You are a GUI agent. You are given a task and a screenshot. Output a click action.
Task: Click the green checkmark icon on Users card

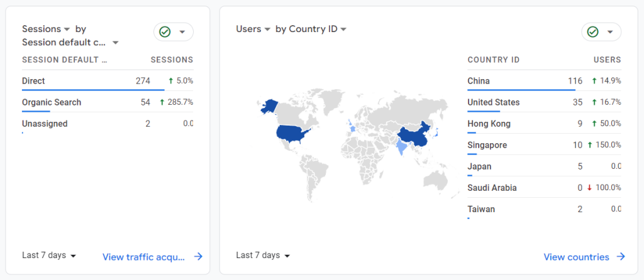click(592, 32)
